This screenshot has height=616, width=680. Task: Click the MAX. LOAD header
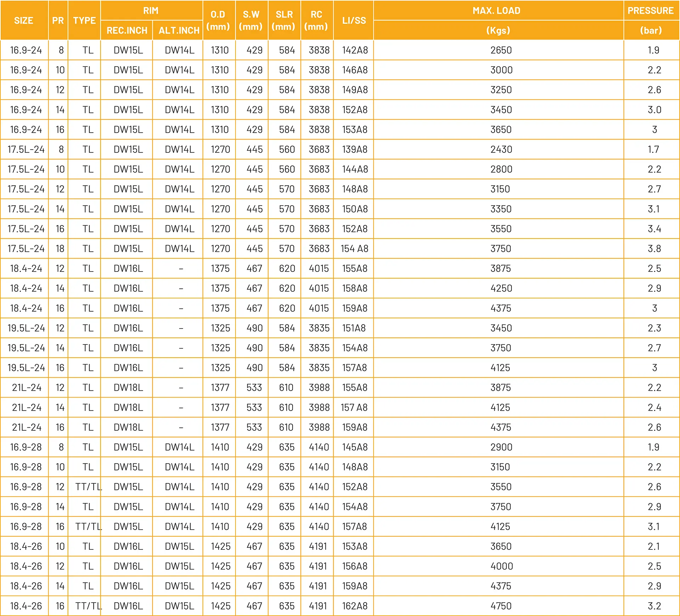point(497,11)
